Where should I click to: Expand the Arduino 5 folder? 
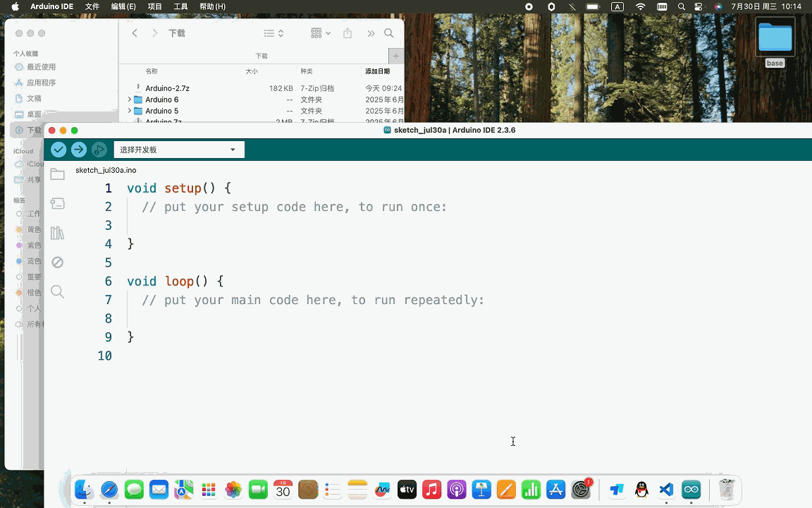(130, 111)
